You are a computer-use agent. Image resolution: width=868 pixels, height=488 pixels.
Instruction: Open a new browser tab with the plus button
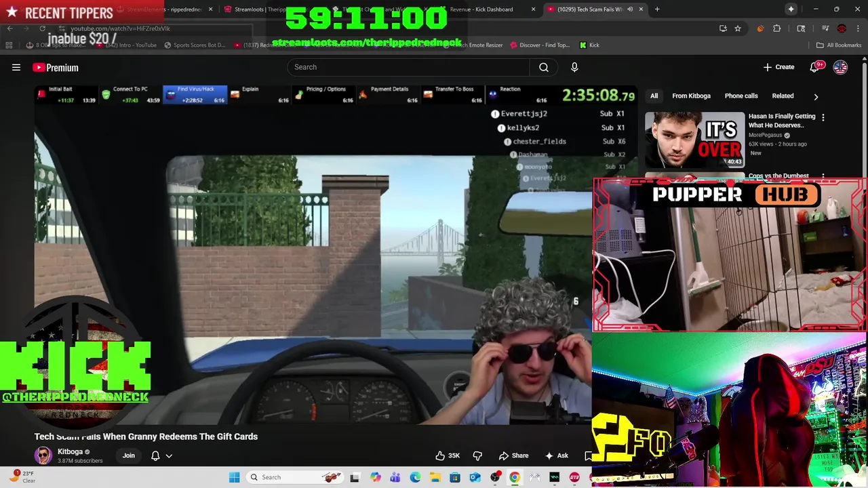click(x=657, y=9)
